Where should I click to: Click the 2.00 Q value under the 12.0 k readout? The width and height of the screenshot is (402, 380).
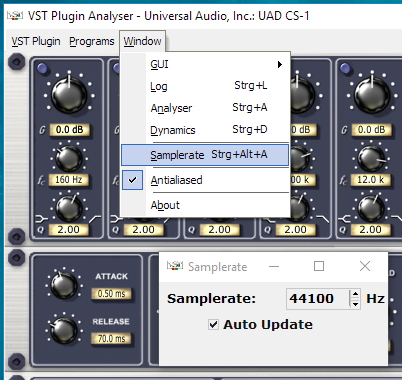(370, 230)
